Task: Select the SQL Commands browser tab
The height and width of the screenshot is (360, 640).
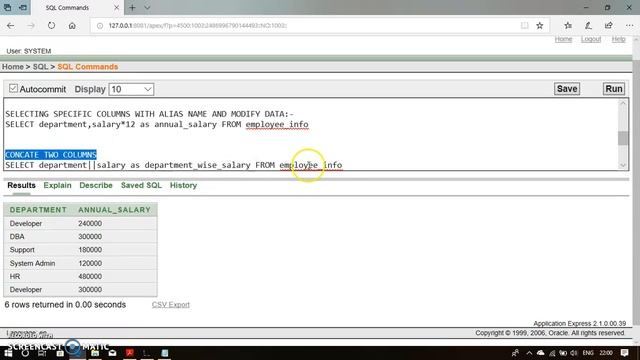Action: click(77, 7)
